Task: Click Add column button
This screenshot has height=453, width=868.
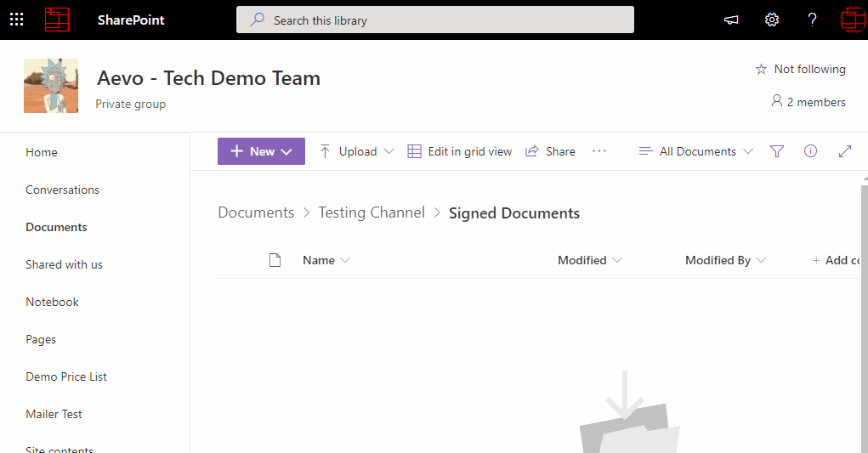Action: click(836, 260)
